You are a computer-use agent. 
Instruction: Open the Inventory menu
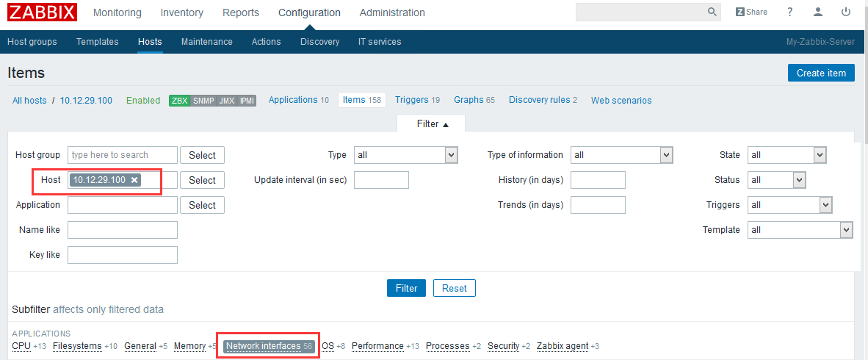point(181,12)
